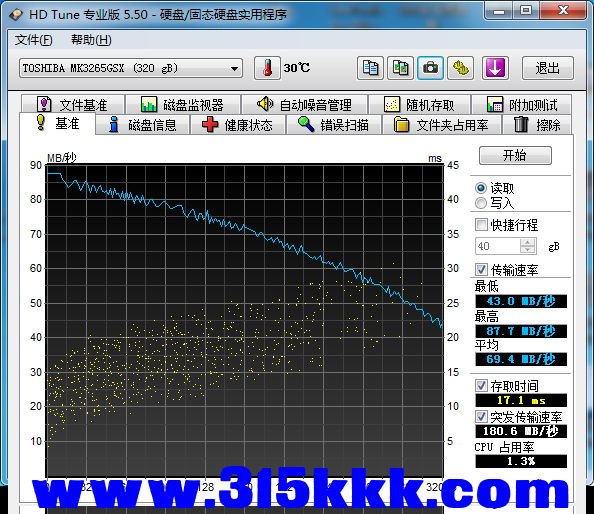Click the CPU usage value 1.3%
Screen dimensions: 594x514
pyautogui.click(x=521, y=461)
